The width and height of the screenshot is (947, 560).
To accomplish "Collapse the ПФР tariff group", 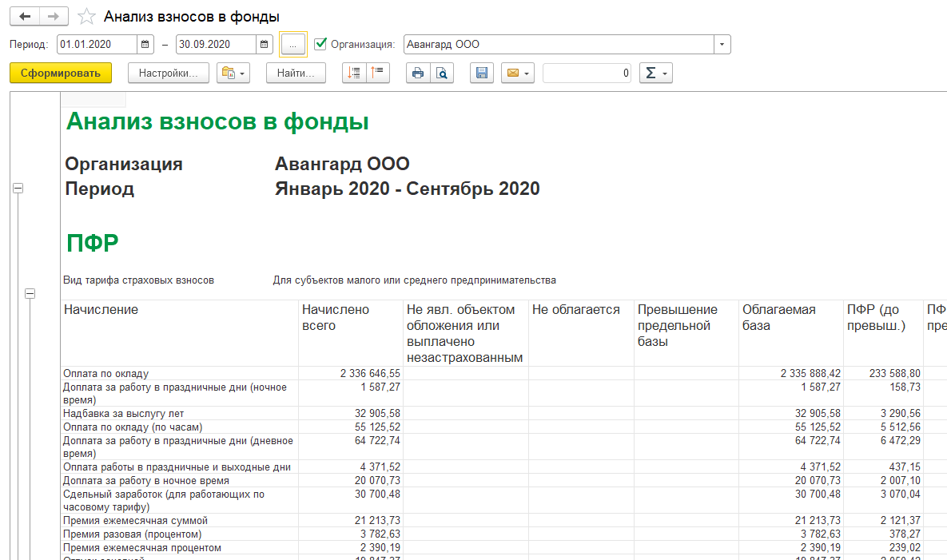I will pyautogui.click(x=30, y=294).
